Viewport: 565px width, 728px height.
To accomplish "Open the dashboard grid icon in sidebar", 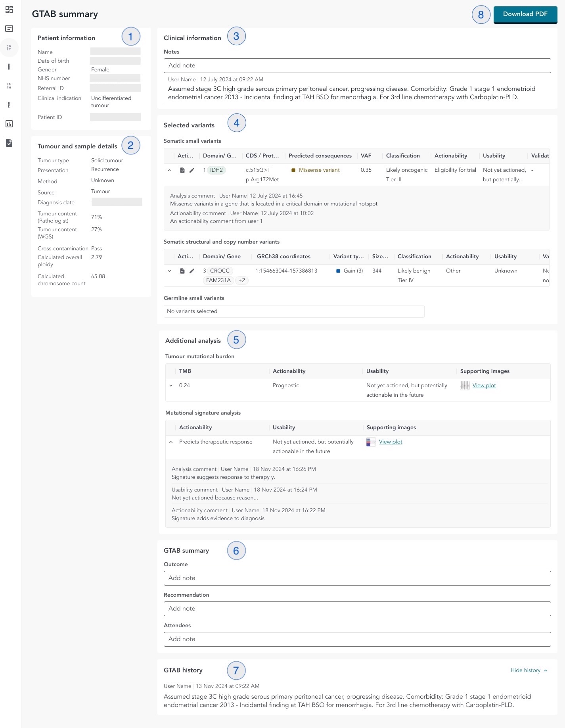I will 9,10.
